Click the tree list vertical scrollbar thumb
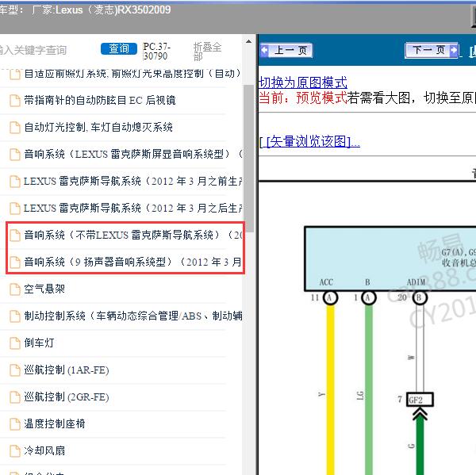 [248, 158]
